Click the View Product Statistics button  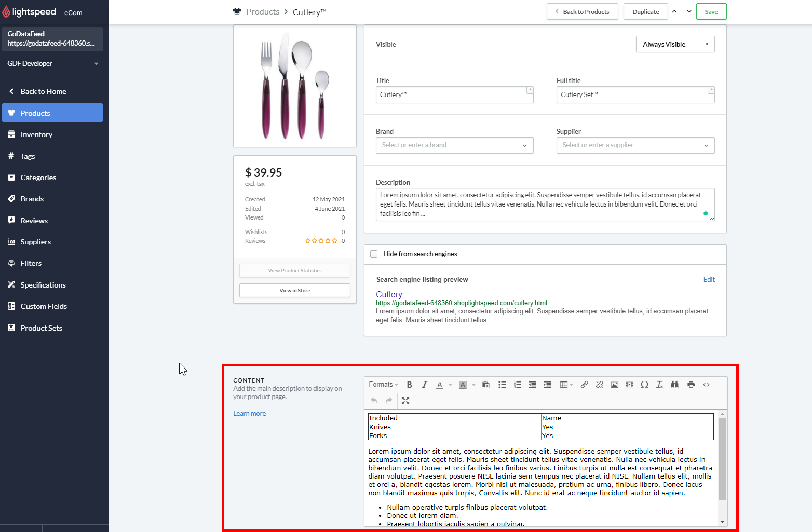(x=295, y=270)
